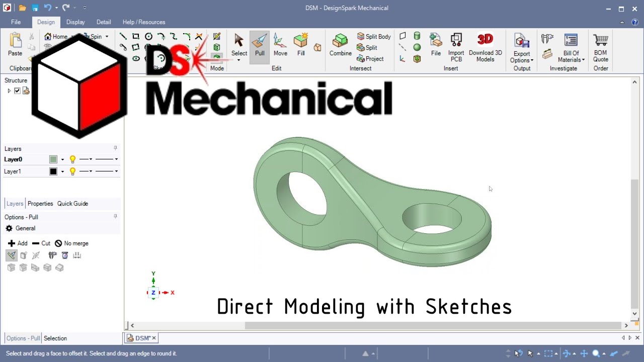Open Layer1 color dropdown arrow

(x=62, y=171)
